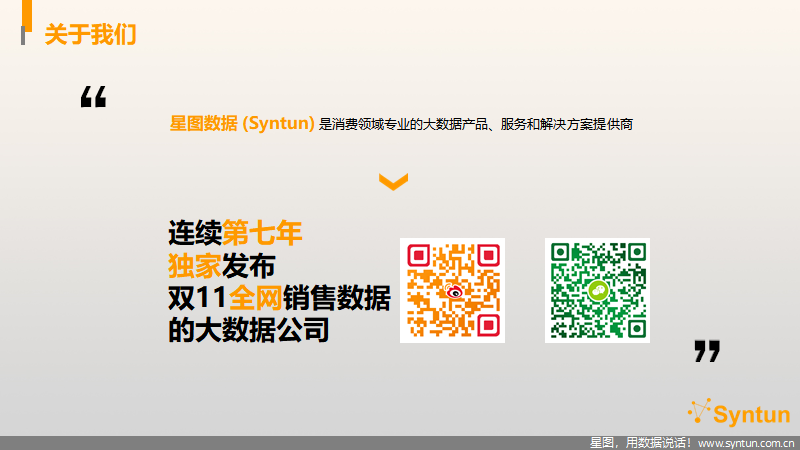Viewport: 800px width, 450px height.
Task: Click the orange downward chevron arrow
Action: click(x=394, y=181)
